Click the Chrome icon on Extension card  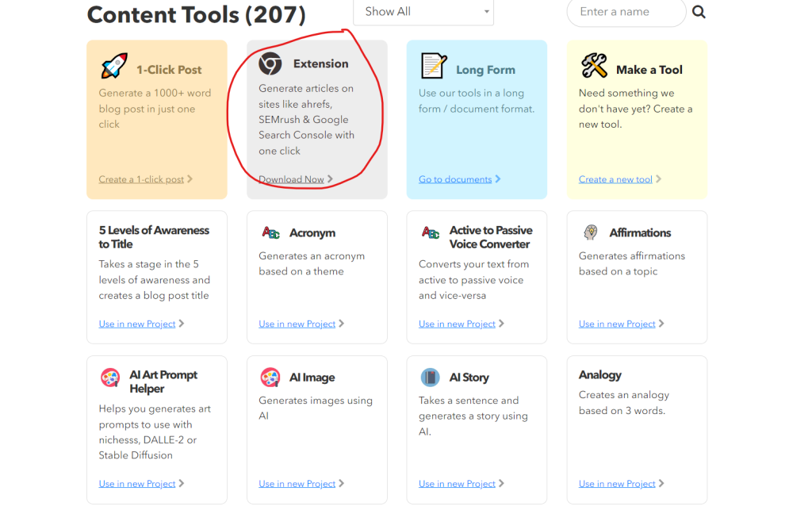point(270,63)
